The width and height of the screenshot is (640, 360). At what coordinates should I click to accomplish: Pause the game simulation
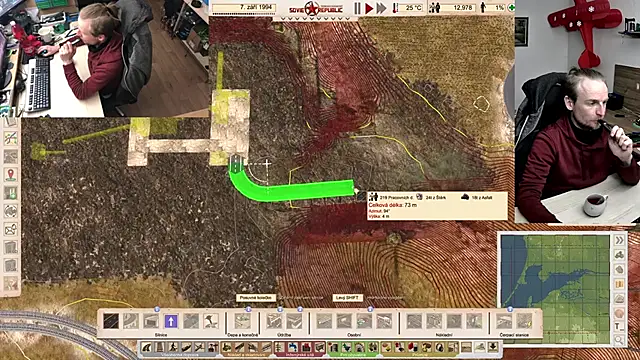tap(358, 8)
